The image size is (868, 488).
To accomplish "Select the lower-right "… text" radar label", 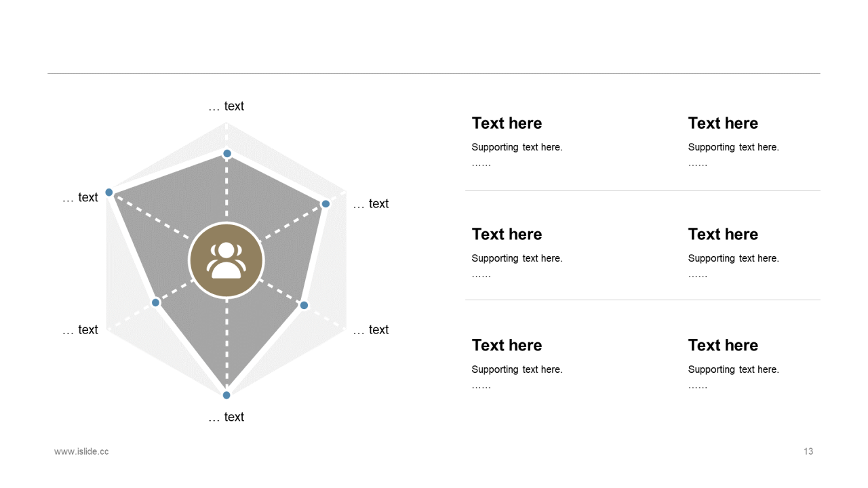I will tap(371, 330).
